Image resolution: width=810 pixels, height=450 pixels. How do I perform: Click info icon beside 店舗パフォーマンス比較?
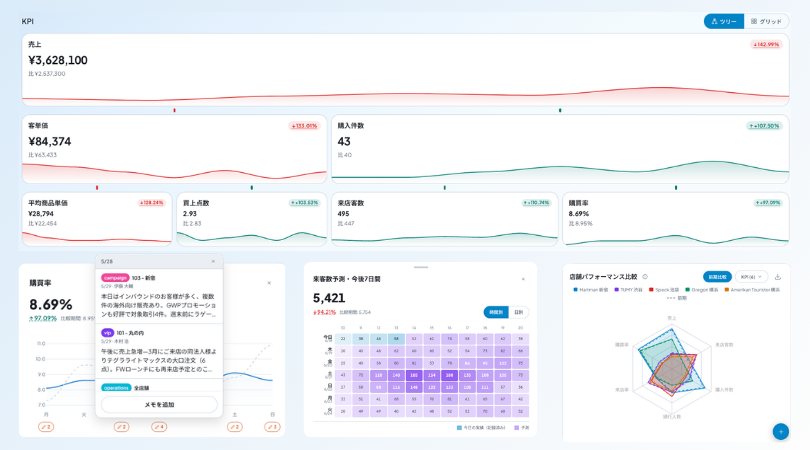pos(645,277)
